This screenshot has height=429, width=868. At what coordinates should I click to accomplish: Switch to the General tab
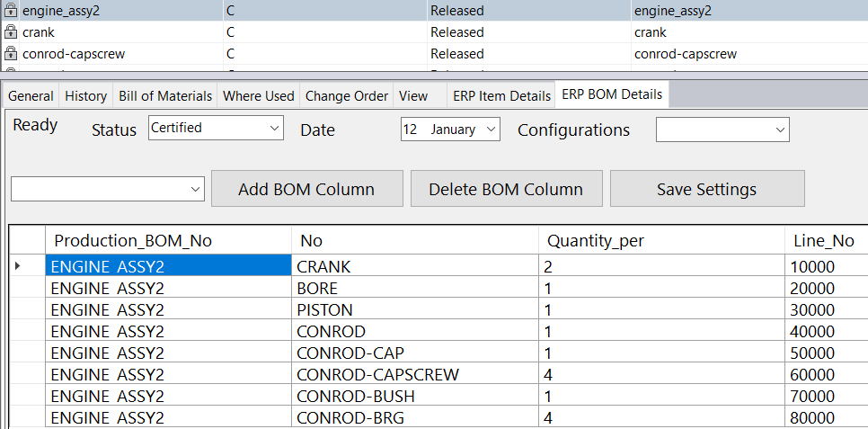pyautogui.click(x=31, y=96)
